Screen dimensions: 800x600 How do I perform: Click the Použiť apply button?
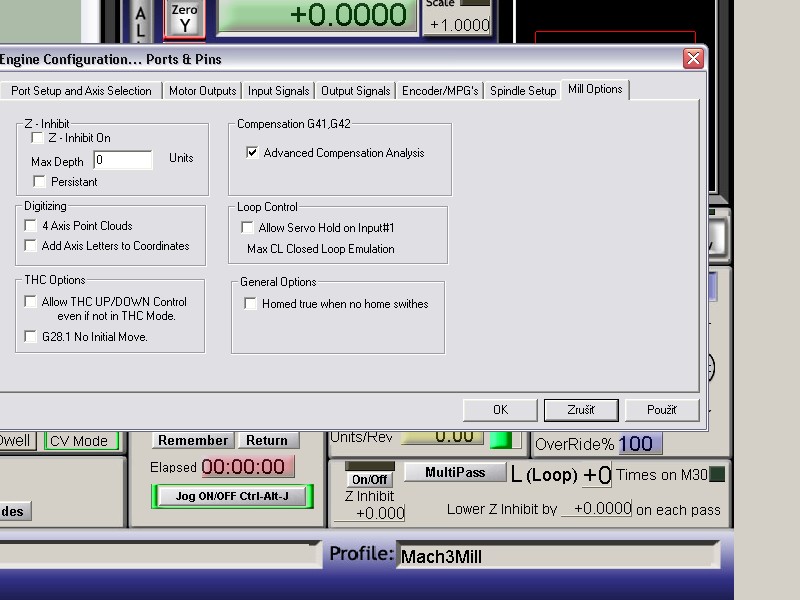661,410
